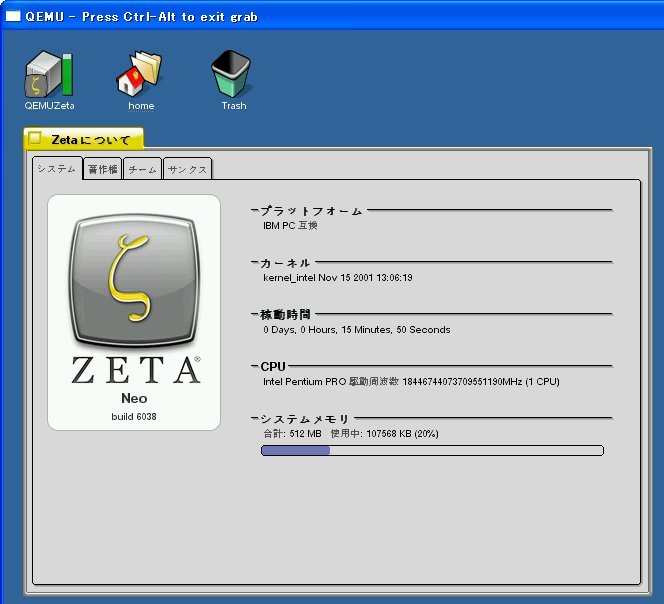Switch to the 著作権 tab
This screenshot has height=604, width=664.
click(102, 169)
